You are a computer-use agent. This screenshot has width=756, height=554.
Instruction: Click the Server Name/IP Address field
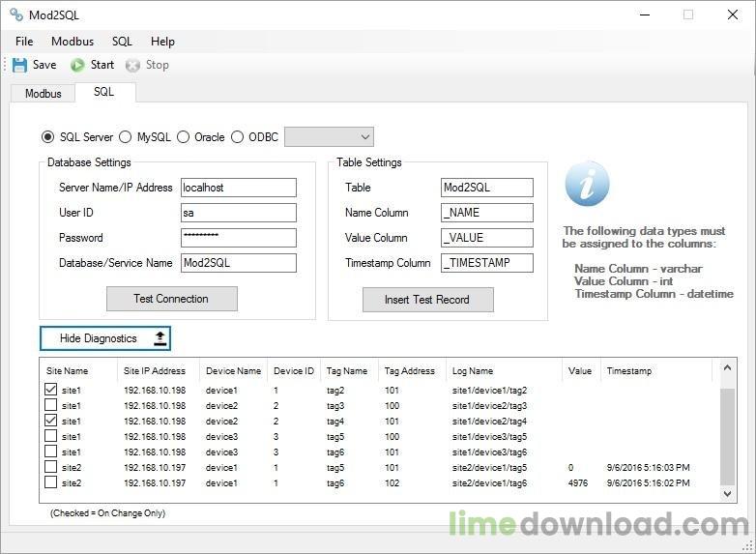[238, 188]
